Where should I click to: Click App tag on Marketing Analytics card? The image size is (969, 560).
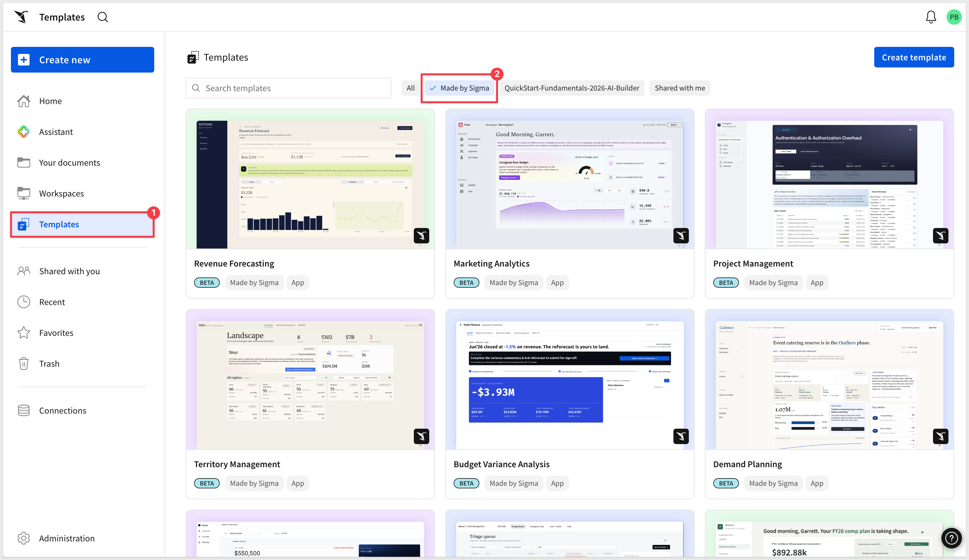(x=557, y=283)
